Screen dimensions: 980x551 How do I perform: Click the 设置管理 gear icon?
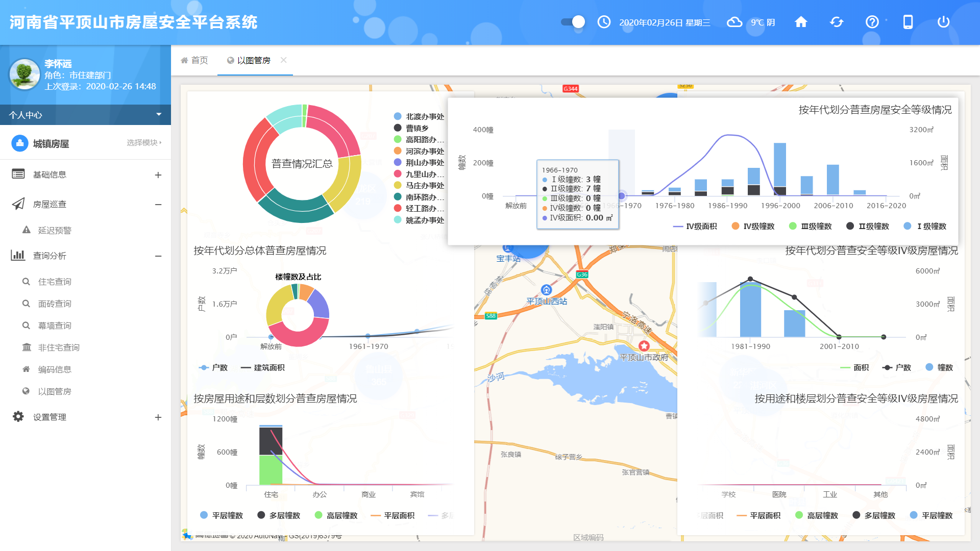pyautogui.click(x=18, y=416)
